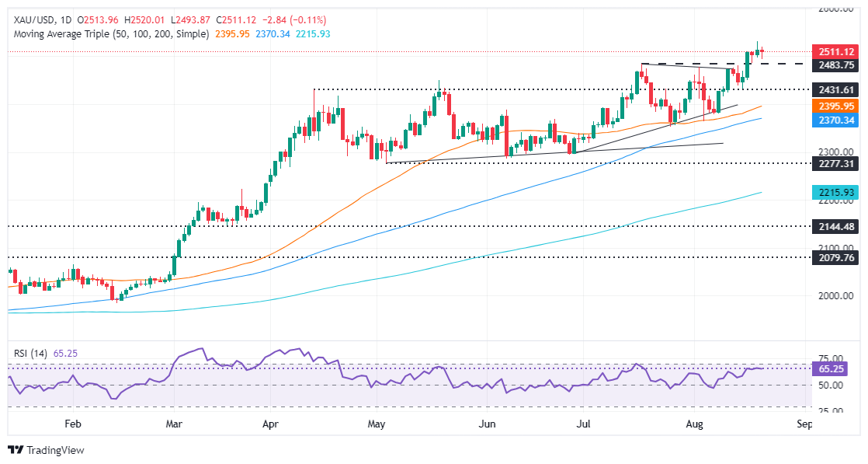Screen dimensions: 868x464
Task: Click the RSI (14) indicator label
Action: [x=32, y=353]
